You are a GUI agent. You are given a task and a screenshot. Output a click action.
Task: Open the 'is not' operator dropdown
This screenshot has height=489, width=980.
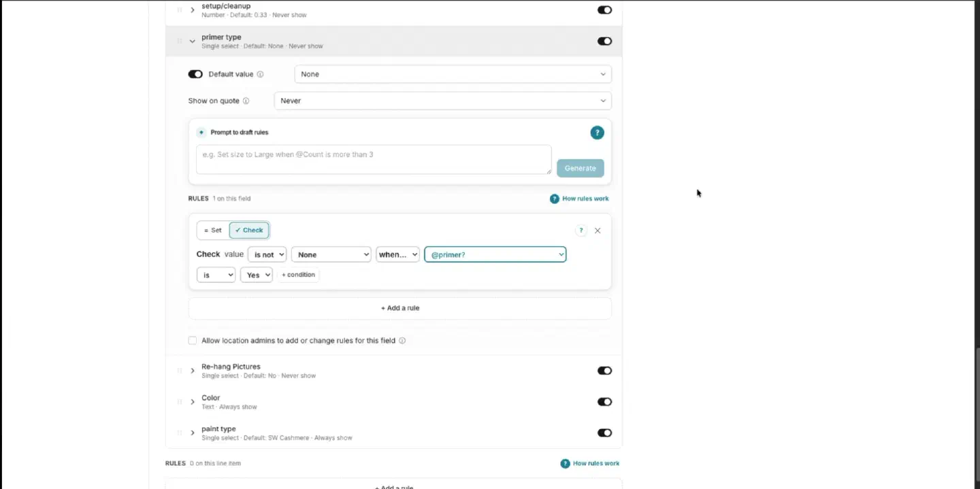click(267, 254)
